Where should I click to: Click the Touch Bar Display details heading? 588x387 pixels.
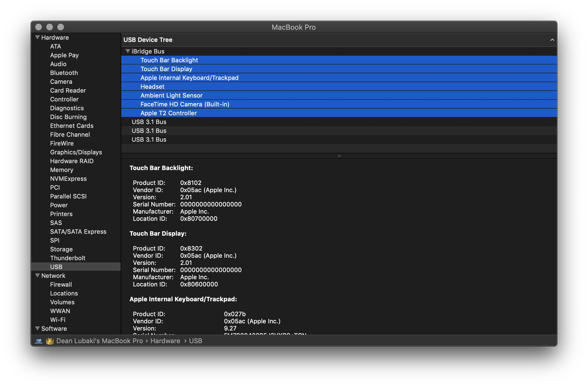158,233
